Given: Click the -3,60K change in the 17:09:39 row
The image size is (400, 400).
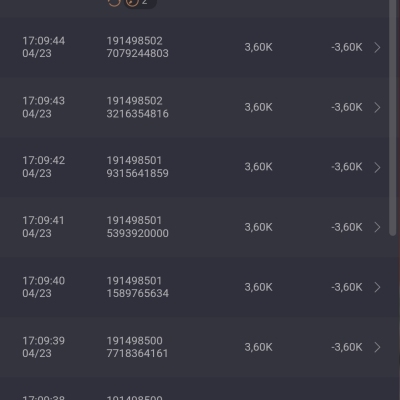Looking at the screenshot, I should coord(347,347).
